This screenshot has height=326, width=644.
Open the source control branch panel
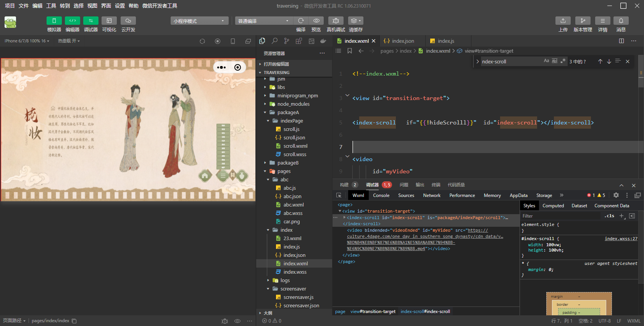[x=287, y=41]
